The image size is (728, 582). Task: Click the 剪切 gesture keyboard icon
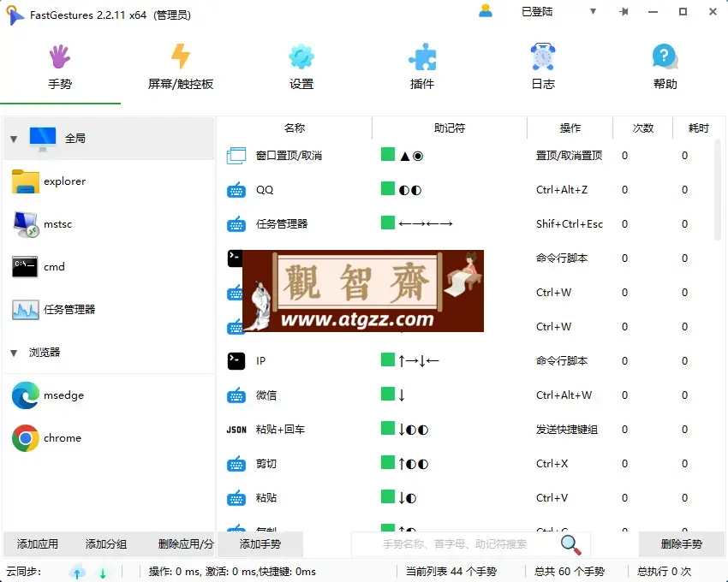pyautogui.click(x=236, y=464)
